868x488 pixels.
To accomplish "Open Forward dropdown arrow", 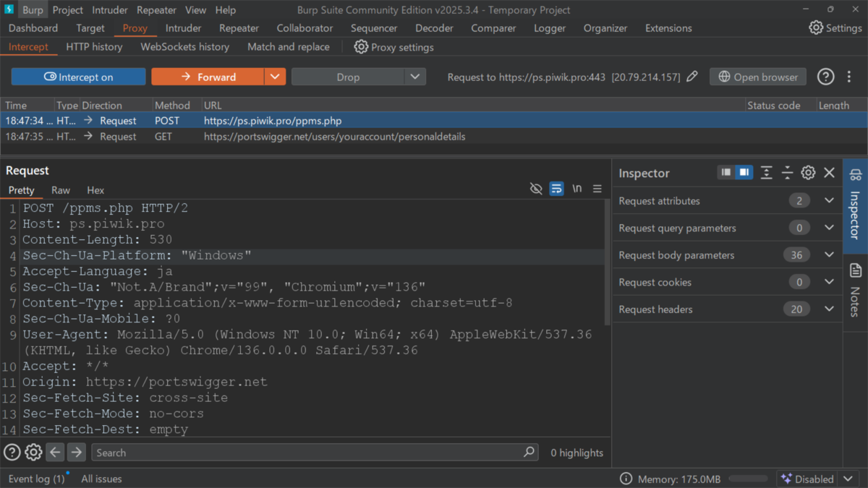I will (x=275, y=77).
